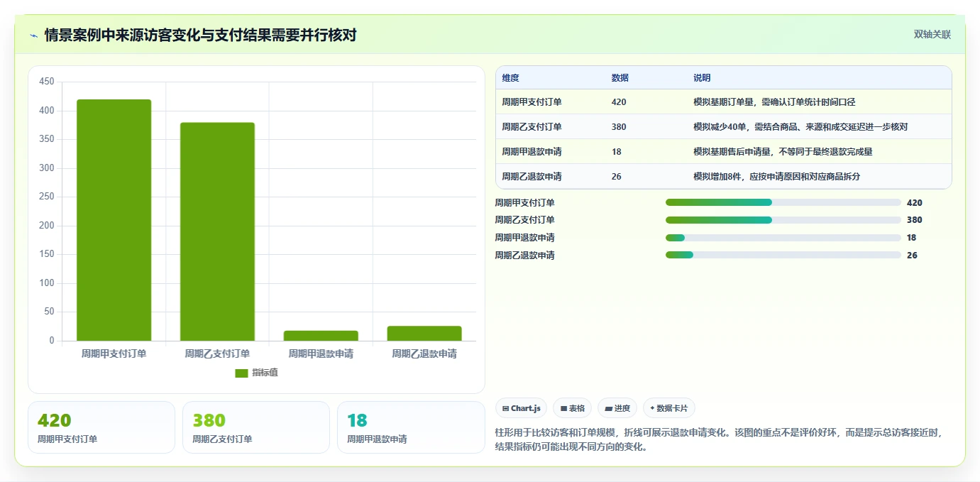980x482 pixels.
Task: Select the 进度 chip
Action: coord(617,408)
